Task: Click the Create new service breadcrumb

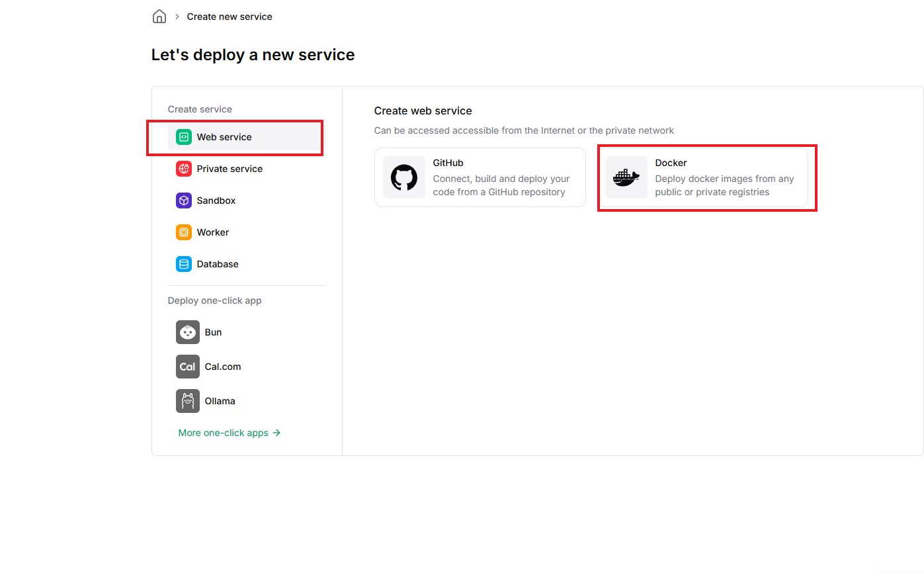Action: [230, 17]
